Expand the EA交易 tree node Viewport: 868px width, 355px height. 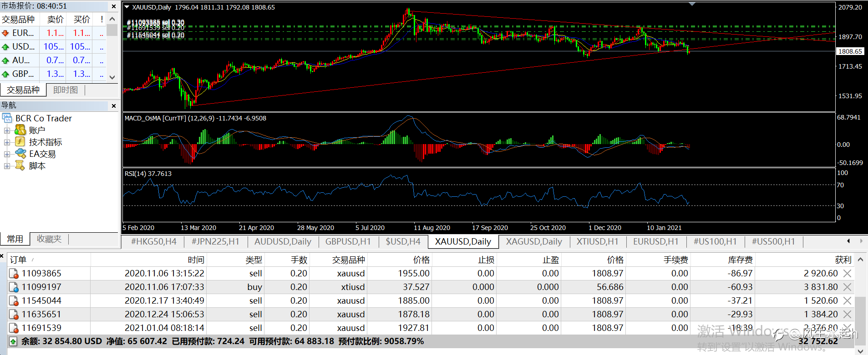pyautogui.click(x=7, y=154)
